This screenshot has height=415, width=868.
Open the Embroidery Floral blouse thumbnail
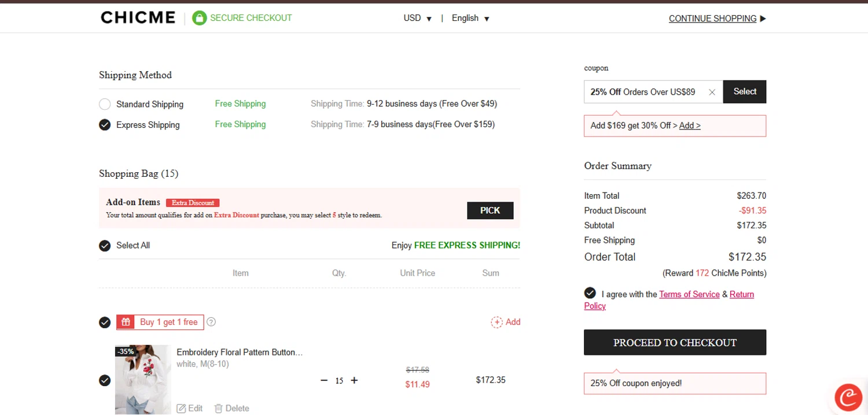(x=143, y=380)
